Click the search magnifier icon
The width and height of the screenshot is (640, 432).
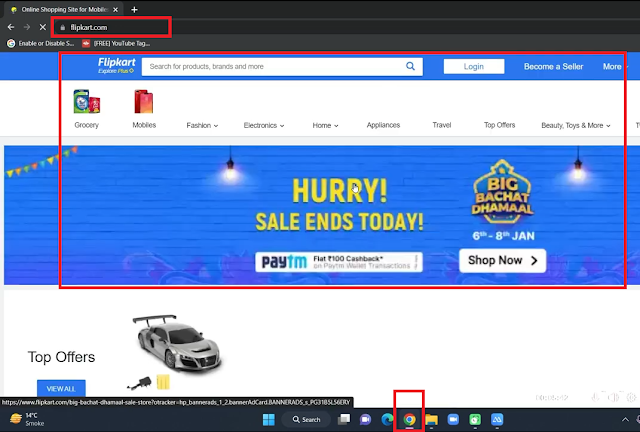tap(410, 66)
